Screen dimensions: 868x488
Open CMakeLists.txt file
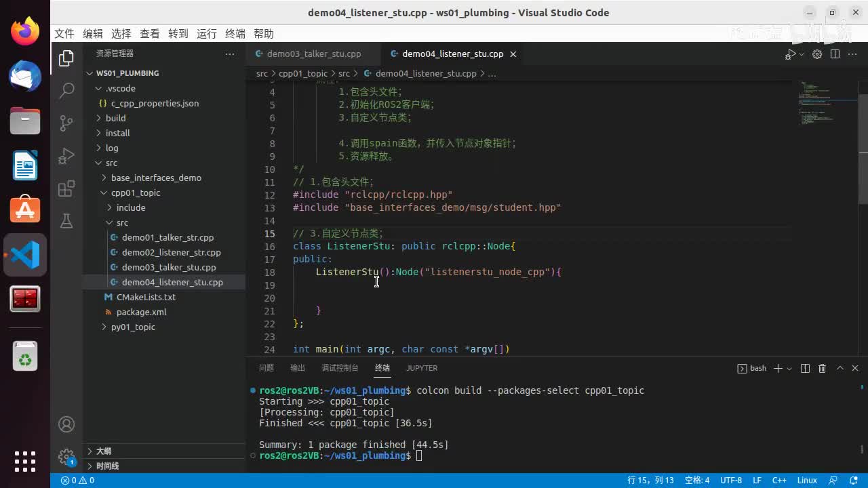164,297
